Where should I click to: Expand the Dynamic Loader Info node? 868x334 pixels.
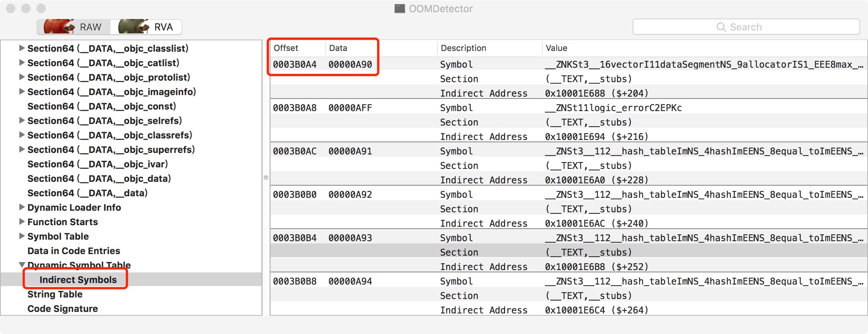(22, 207)
